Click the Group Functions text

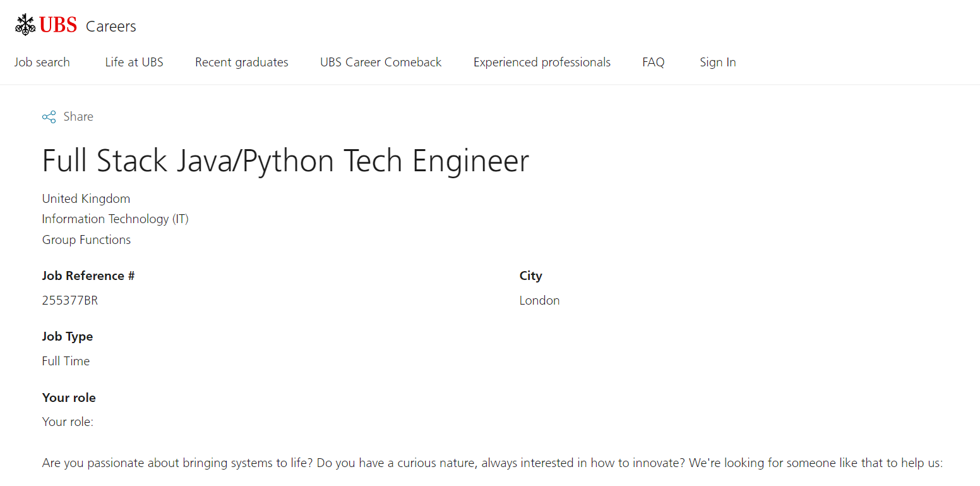[x=87, y=240]
